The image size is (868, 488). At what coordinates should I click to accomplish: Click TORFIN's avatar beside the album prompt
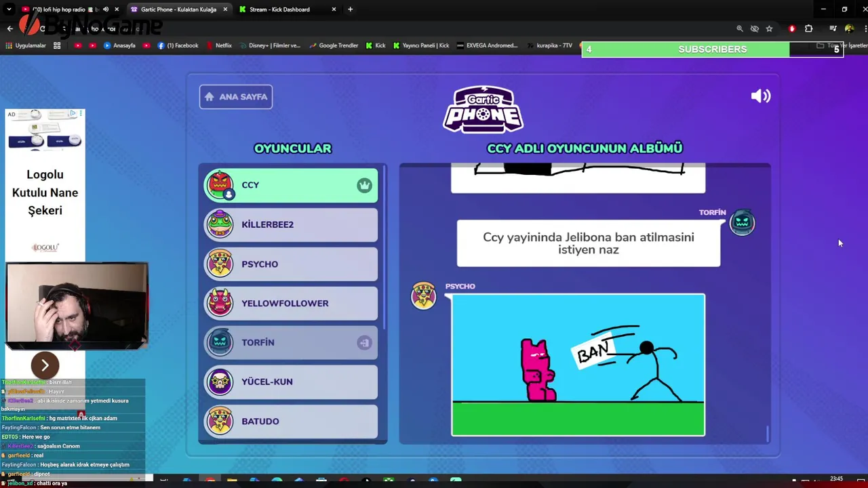coord(742,223)
